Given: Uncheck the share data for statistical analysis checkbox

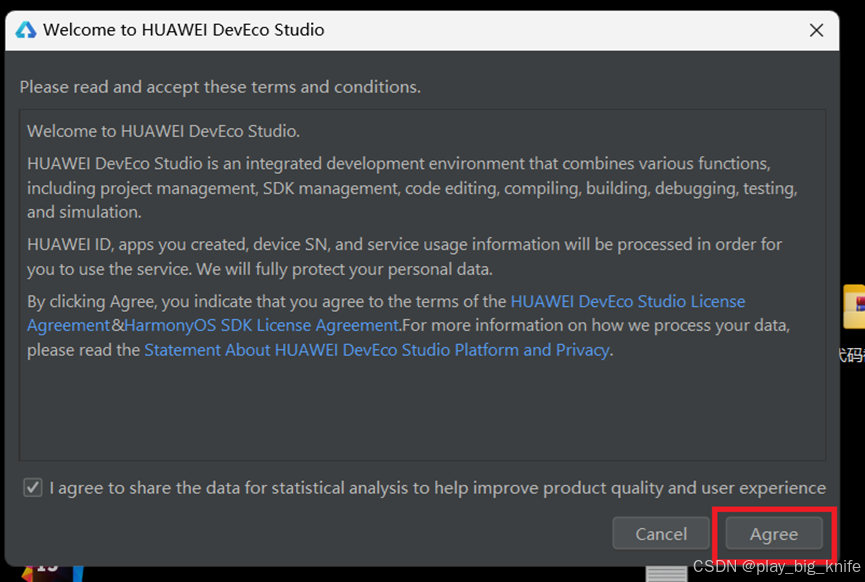Looking at the screenshot, I should (x=33, y=488).
